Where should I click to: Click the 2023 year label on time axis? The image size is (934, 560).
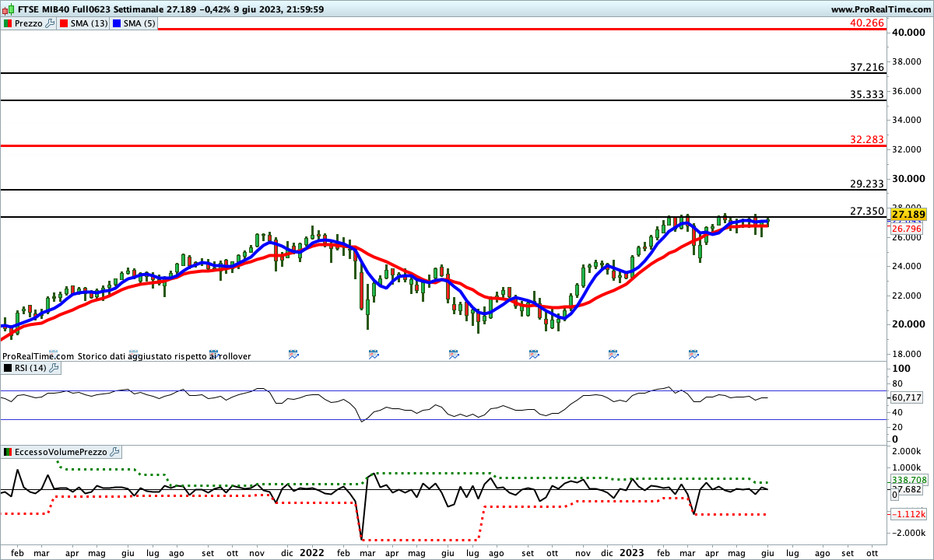tap(632, 552)
